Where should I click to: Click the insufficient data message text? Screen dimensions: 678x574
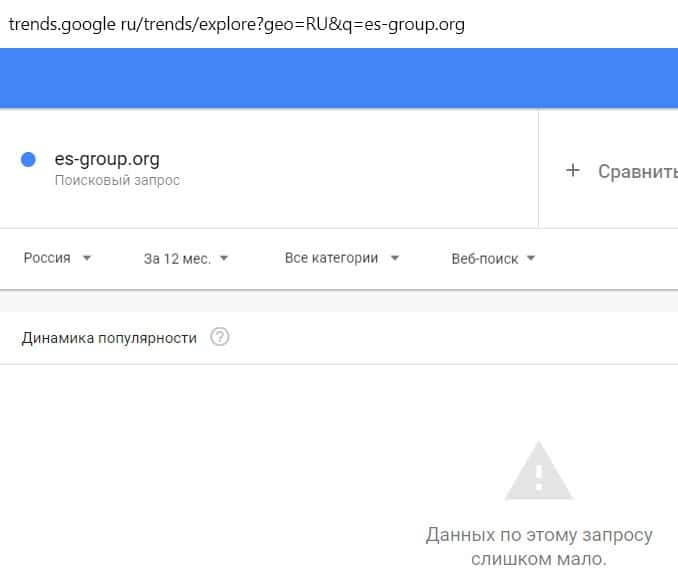tap(539, 546)
